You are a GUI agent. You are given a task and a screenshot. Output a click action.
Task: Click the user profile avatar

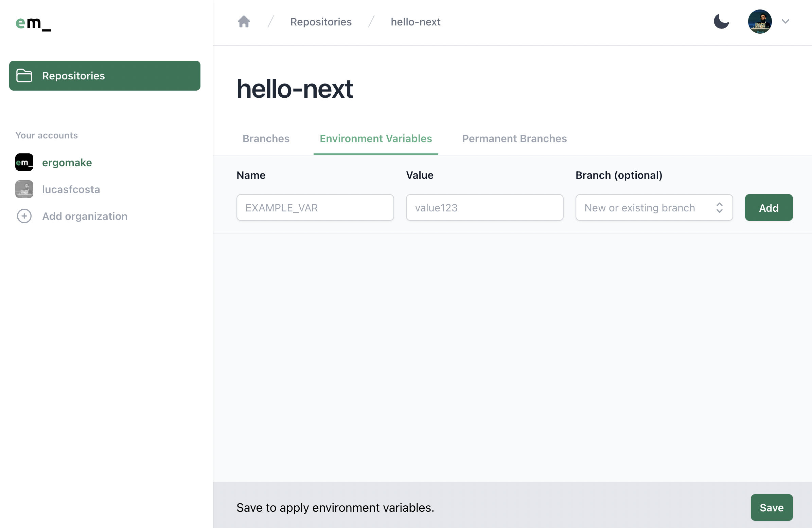[759, 22]
